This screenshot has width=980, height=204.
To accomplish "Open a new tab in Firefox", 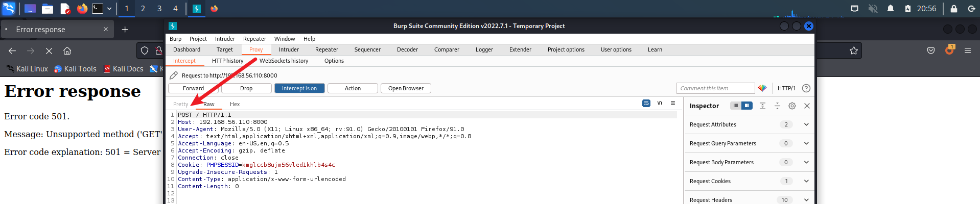I will click(x=125, y=30).
